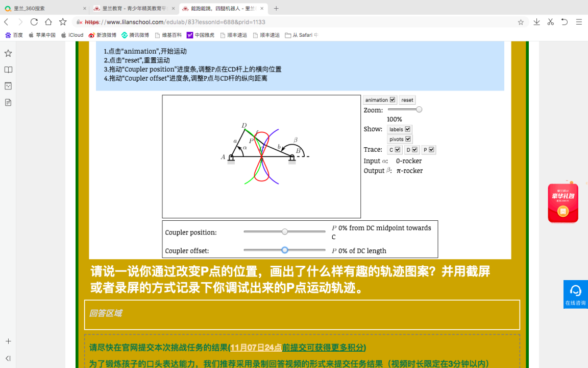Click the Output value π-rocker text

coord(409,171)
